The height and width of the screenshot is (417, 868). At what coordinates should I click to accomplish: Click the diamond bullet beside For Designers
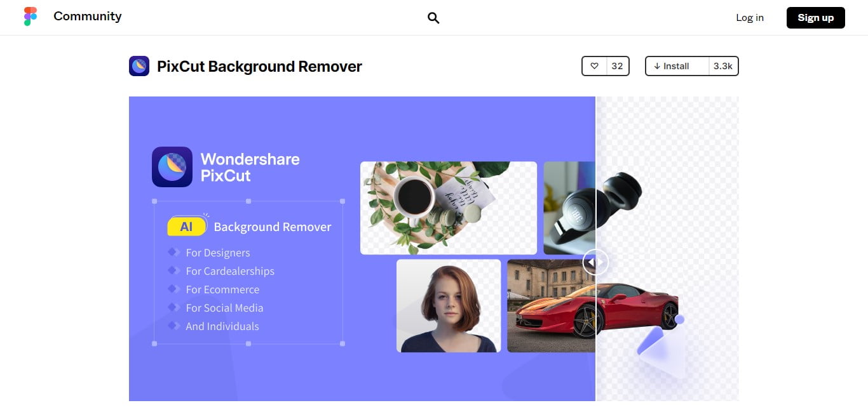(x=173, y=253)
